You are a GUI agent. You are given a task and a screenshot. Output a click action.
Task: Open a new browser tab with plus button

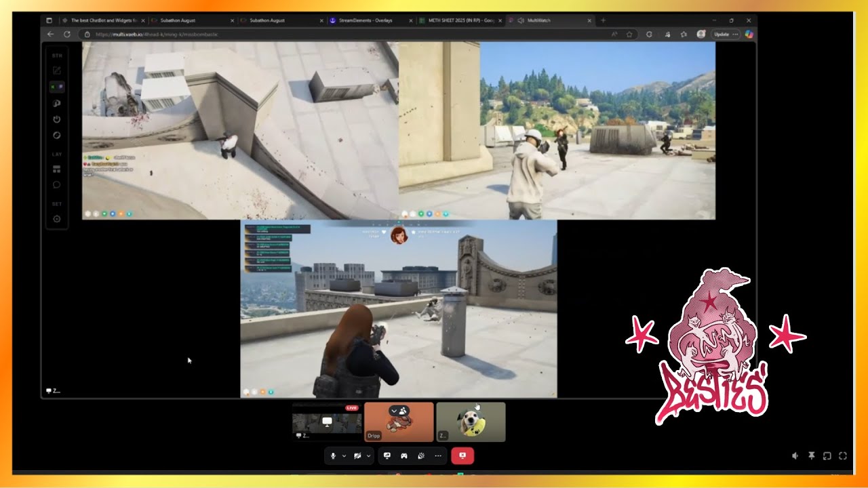603,20
